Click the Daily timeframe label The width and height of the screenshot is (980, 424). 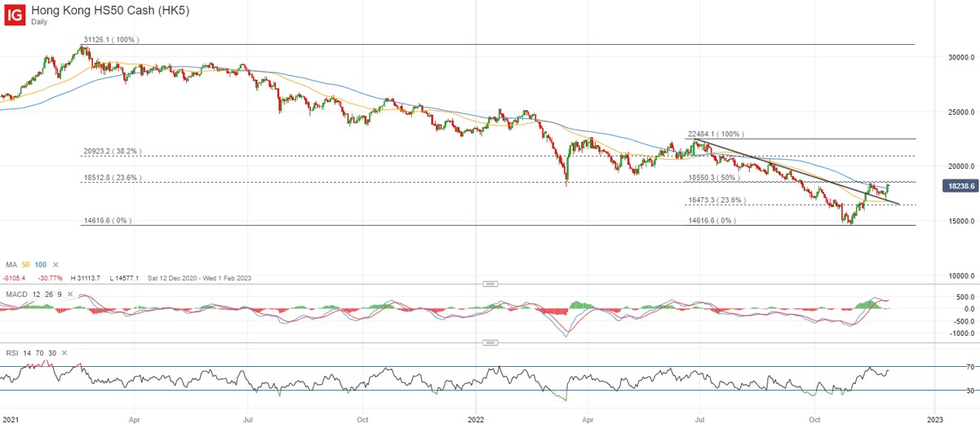point(40,22)
